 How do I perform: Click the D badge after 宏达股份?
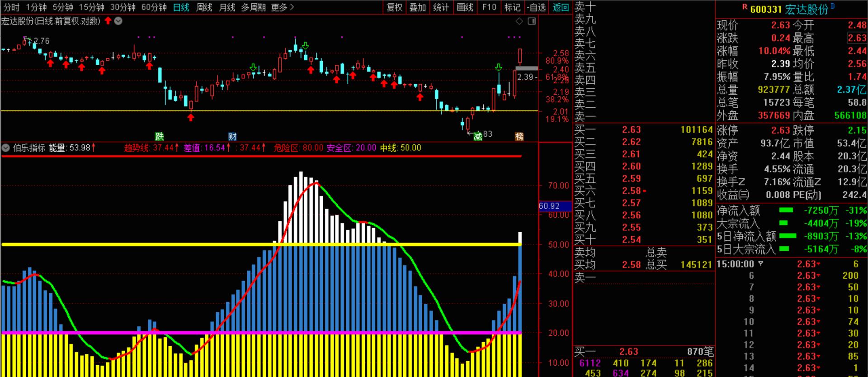point(832,6)
